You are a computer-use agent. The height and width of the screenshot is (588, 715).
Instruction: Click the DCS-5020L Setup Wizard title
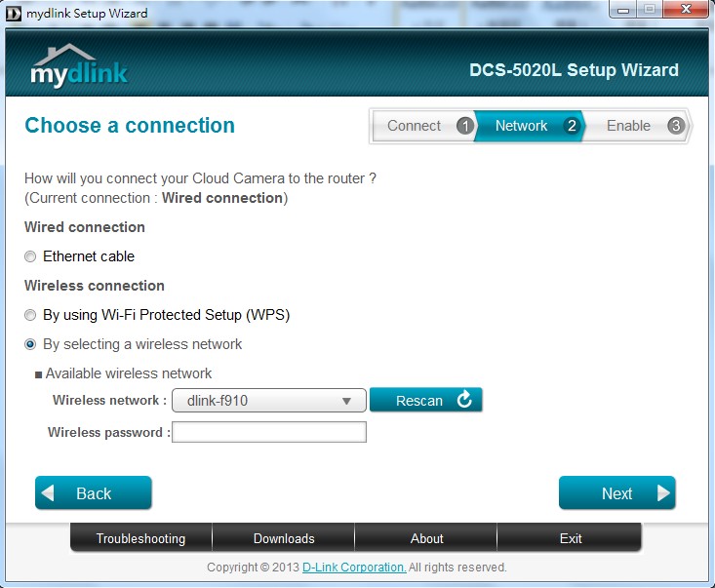tap(575, 70)
